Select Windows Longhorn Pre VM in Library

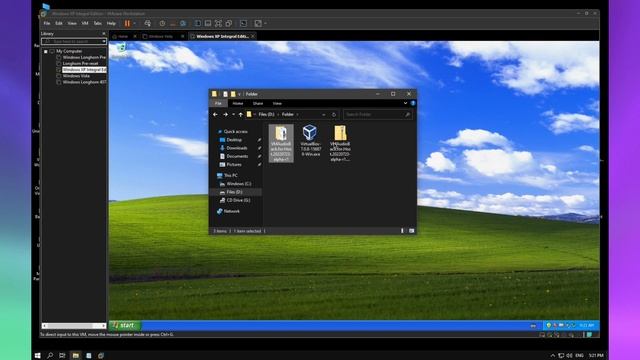point(84,58)
